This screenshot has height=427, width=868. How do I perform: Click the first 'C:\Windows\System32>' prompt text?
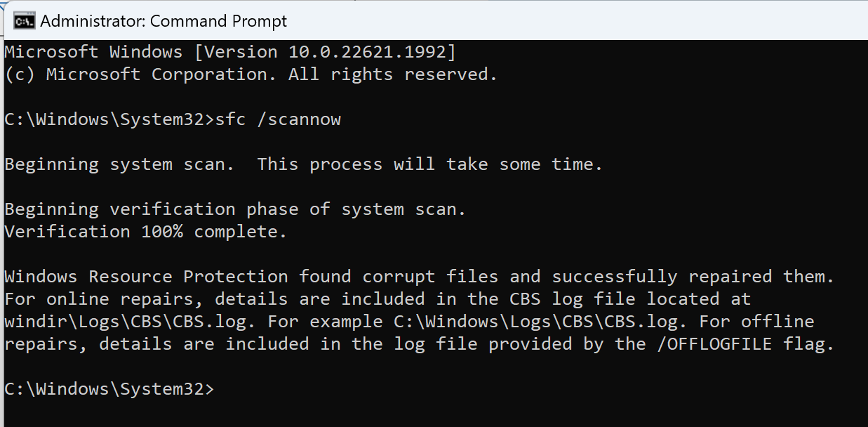[x=109, y=119]
